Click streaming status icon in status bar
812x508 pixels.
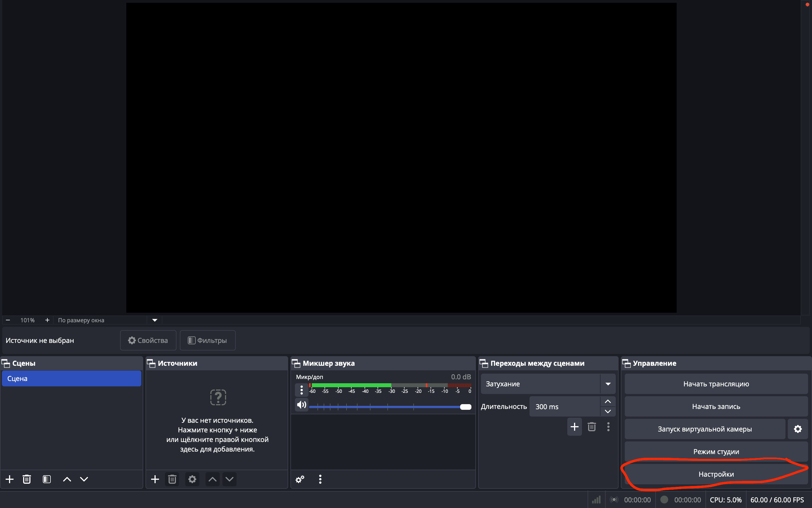click(x=614, y=500)
